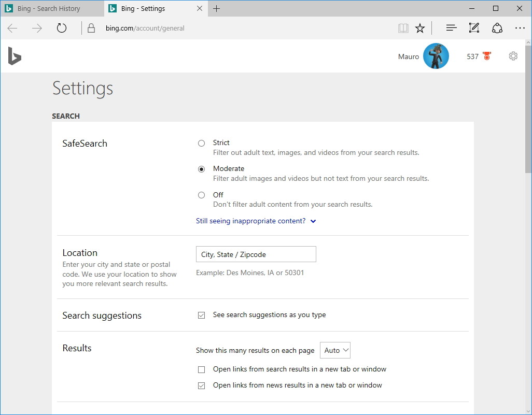Open the results per page dropdown

pos(335,350)
